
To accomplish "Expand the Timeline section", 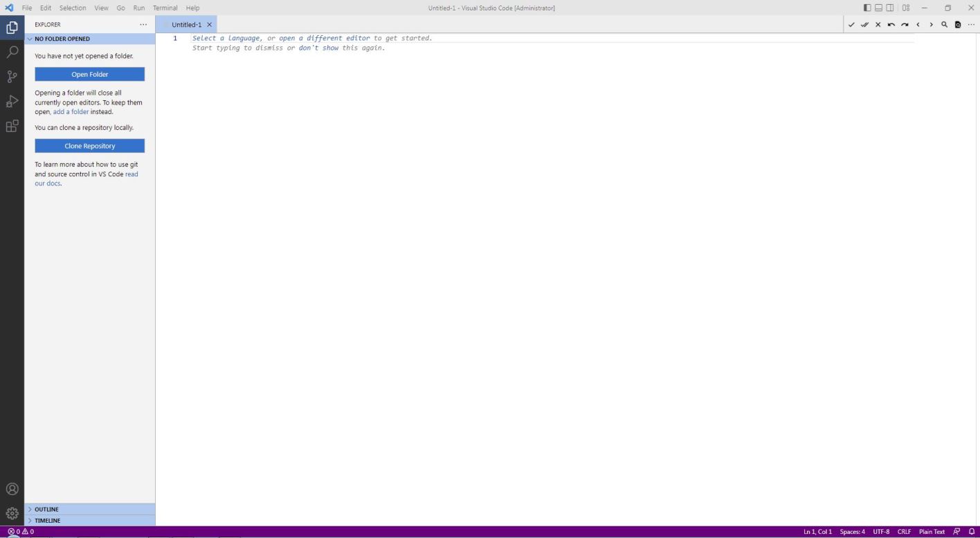I will (47, 521).
